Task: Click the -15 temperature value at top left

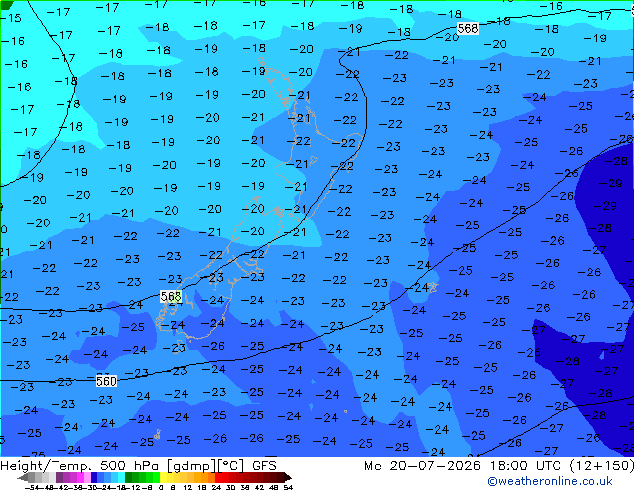Action: pos(11,18)
